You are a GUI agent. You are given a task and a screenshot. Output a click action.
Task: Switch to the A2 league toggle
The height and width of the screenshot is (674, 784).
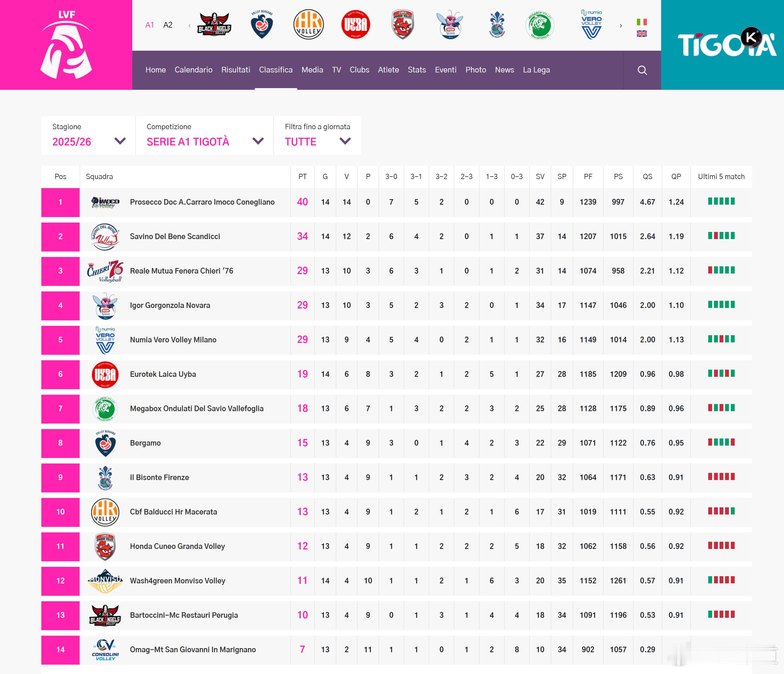[167, 25]
